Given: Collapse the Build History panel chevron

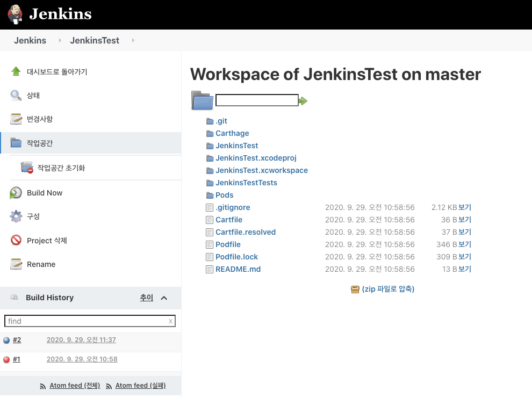Looking at the screenshot, I should tap(164, 298).
